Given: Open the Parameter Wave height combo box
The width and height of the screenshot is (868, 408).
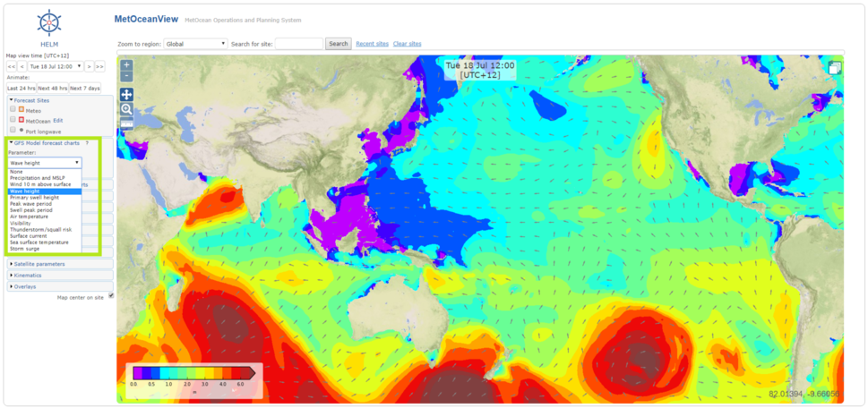Looking at the screenshot, I should pyautogui.click(x=45, y=163).
